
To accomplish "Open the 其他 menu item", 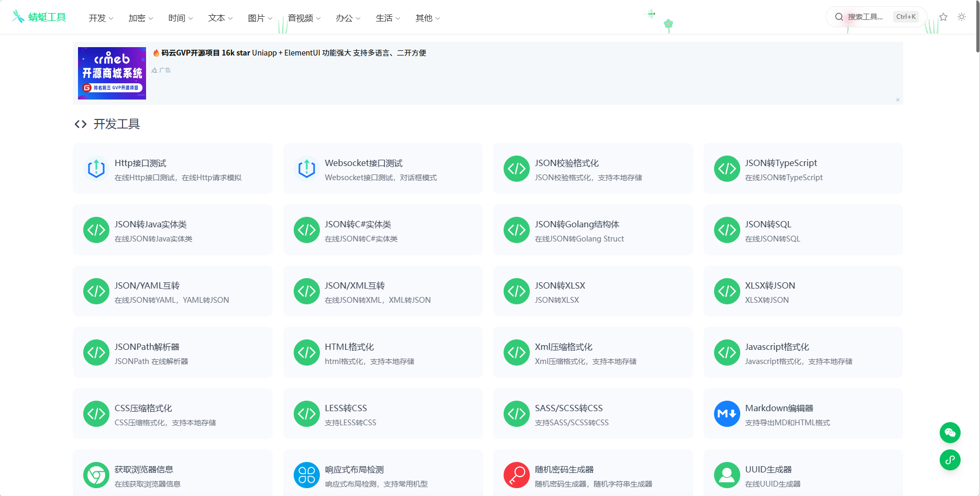I will click(x=427, y=18).
